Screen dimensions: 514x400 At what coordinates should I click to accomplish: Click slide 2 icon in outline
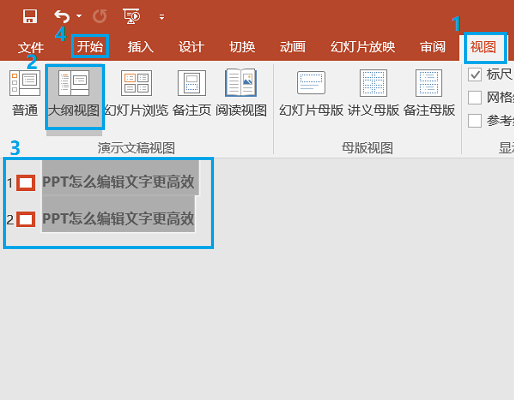point(26,219)
